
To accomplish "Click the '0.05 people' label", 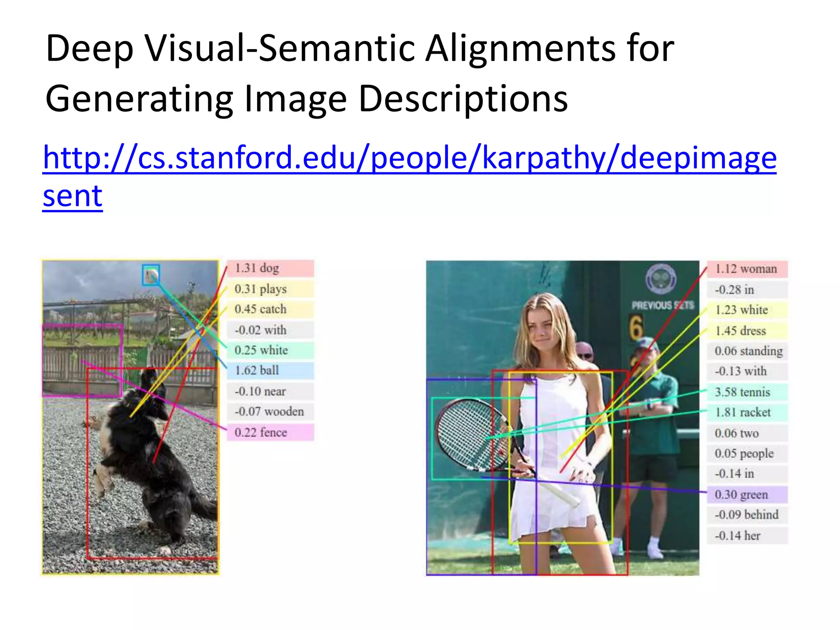I will (747, 454).
